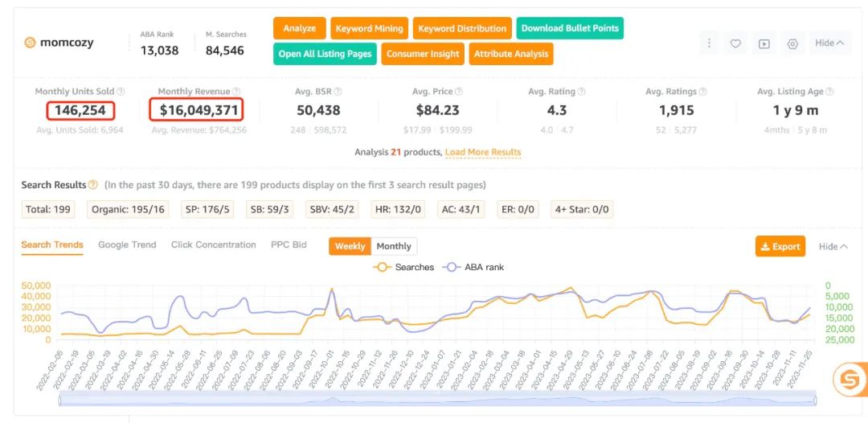This screenshot has width=868, height=423.
Task: Open the three-dot more options menu
Action: coord(709,43)
